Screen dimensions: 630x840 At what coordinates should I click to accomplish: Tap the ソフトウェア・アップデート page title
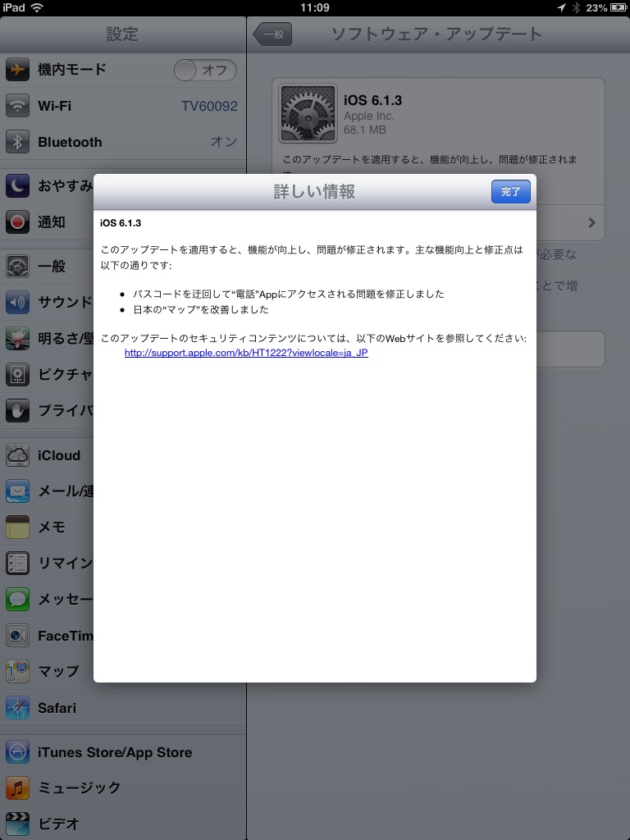pyautogui.click(x=437, y=34)
